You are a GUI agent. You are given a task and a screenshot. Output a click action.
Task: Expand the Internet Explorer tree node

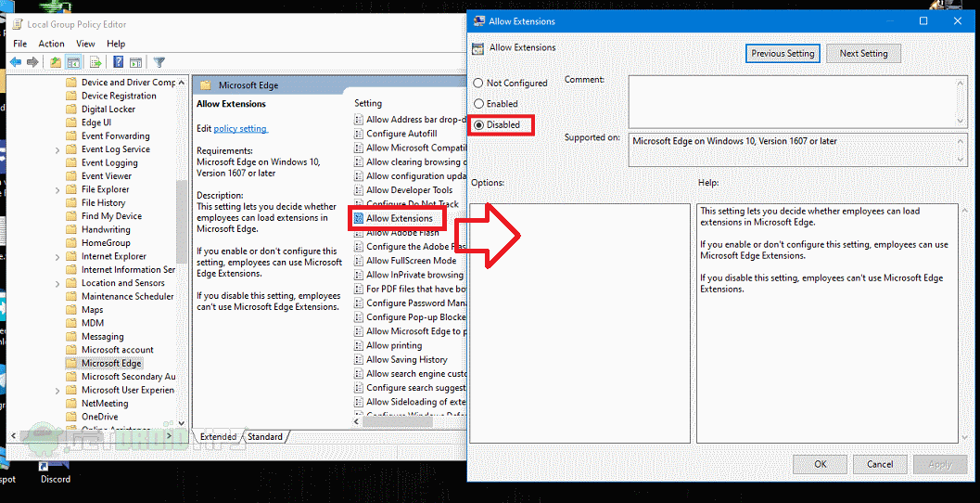(58, 256)
